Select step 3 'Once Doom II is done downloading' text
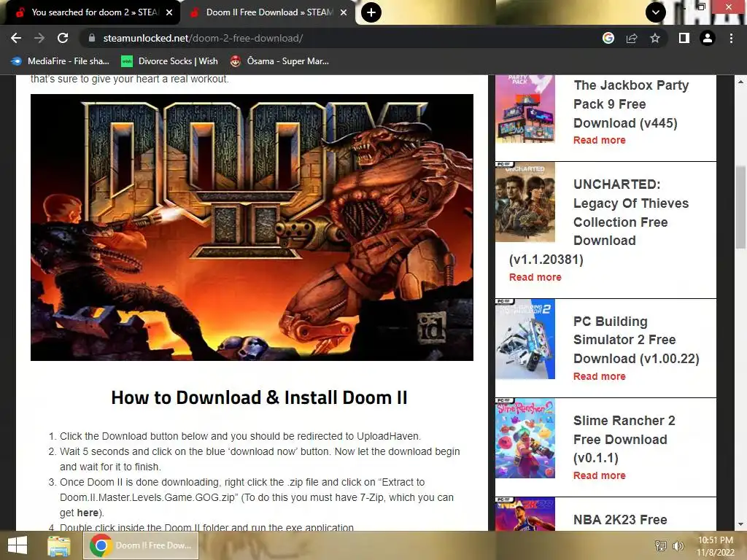The width and height of the screenshot is (747, 560). pyautogui.click(x=257, y=497)
